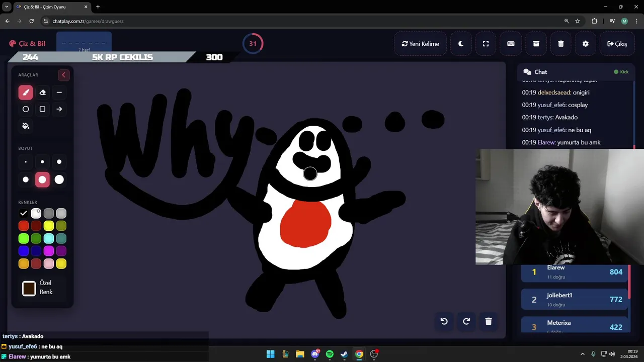Pick the dark gray color swatch

point(49,214)
